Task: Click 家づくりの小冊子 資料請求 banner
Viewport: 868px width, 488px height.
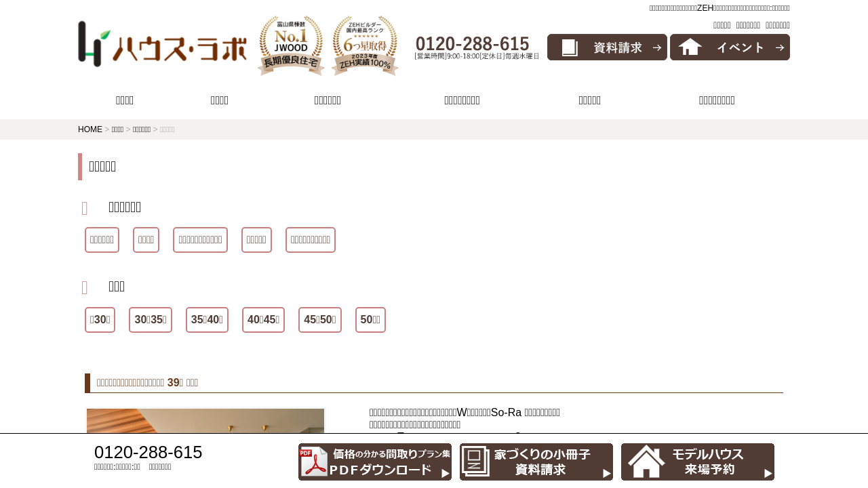Action: (x=536, y=462)
